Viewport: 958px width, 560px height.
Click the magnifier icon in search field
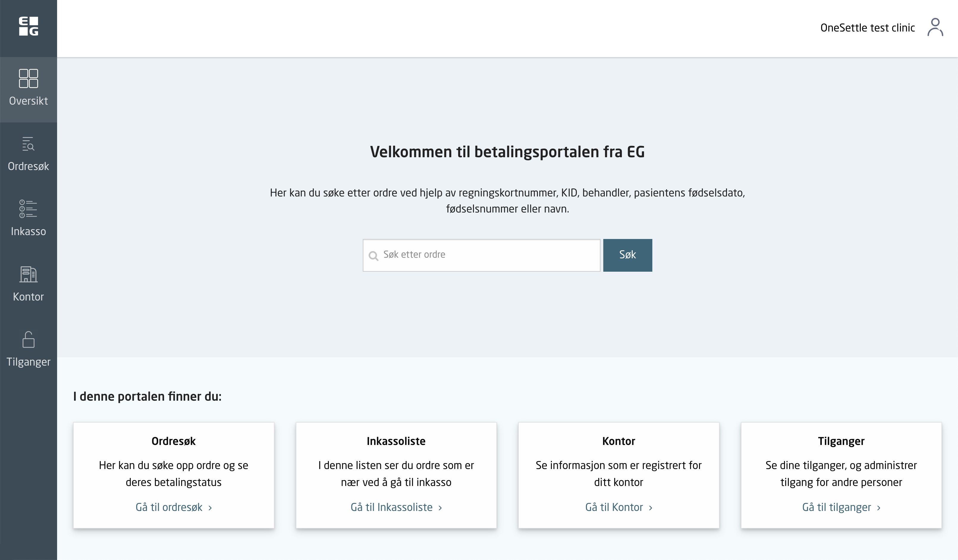(x=373, y=256)
